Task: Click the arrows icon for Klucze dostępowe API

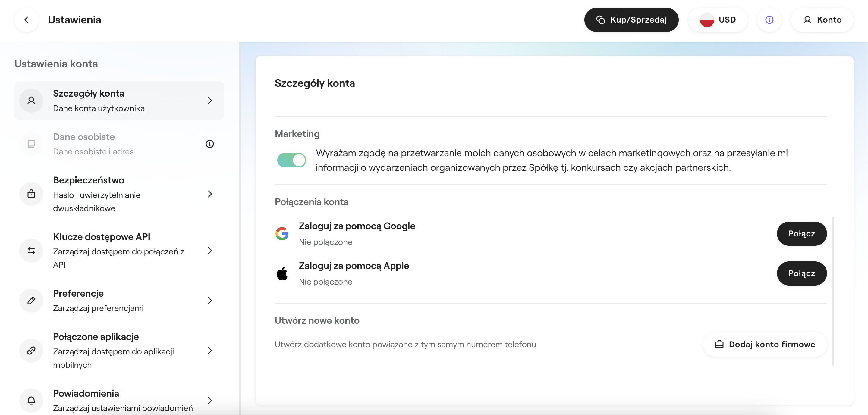Action: coord(31,250)
